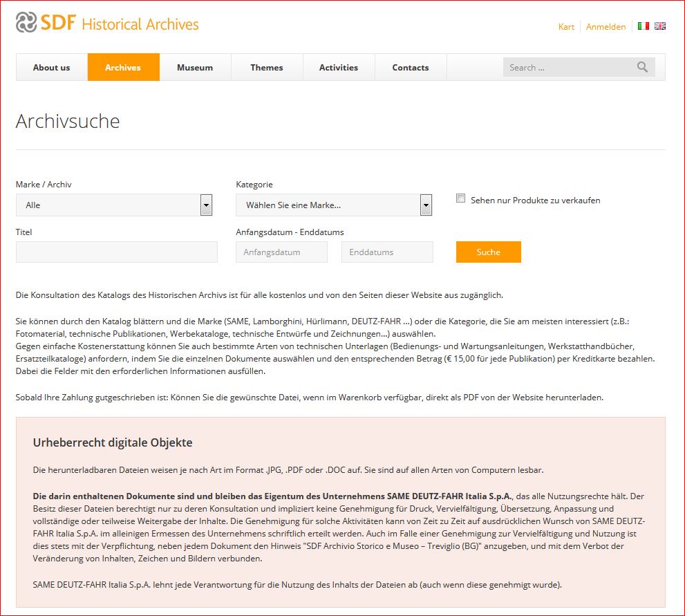Select the Archives tab
This screenshot has width=685, height=616.
pyautogui.click(x=123, y=68)
